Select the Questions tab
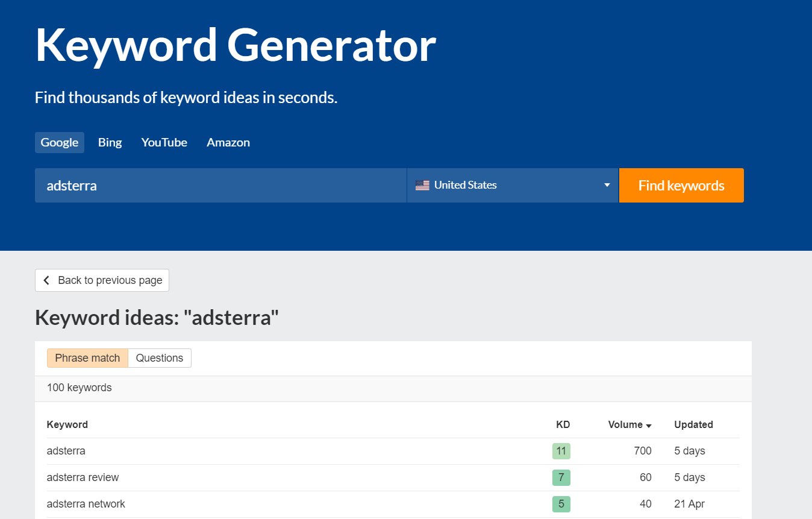 click(160, 358)
